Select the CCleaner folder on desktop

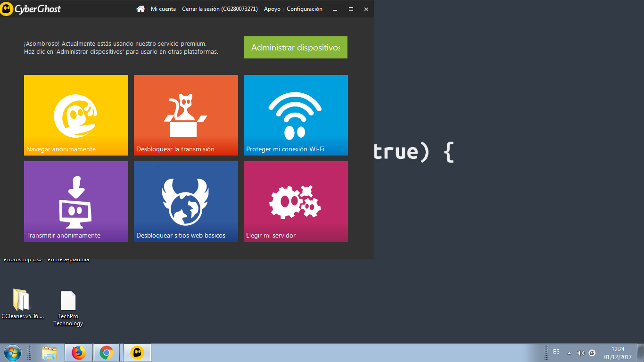(22, 304)
